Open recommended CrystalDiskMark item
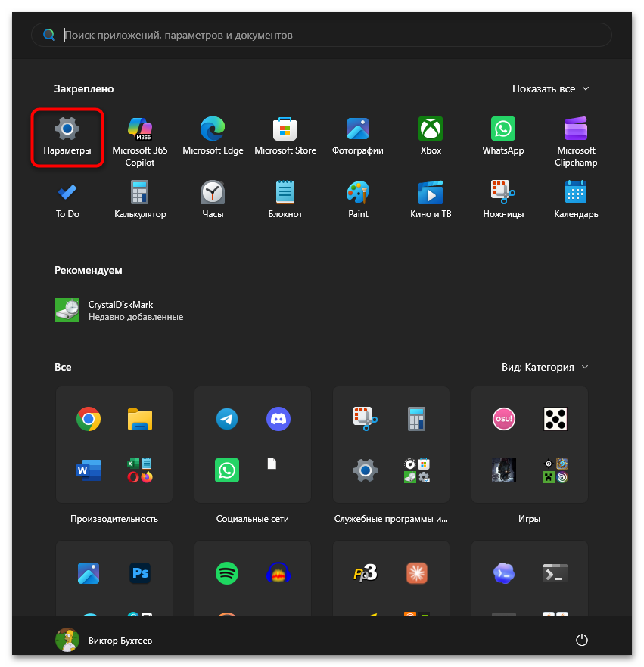This screenshot has height=667, width=644. pos(119,310)
